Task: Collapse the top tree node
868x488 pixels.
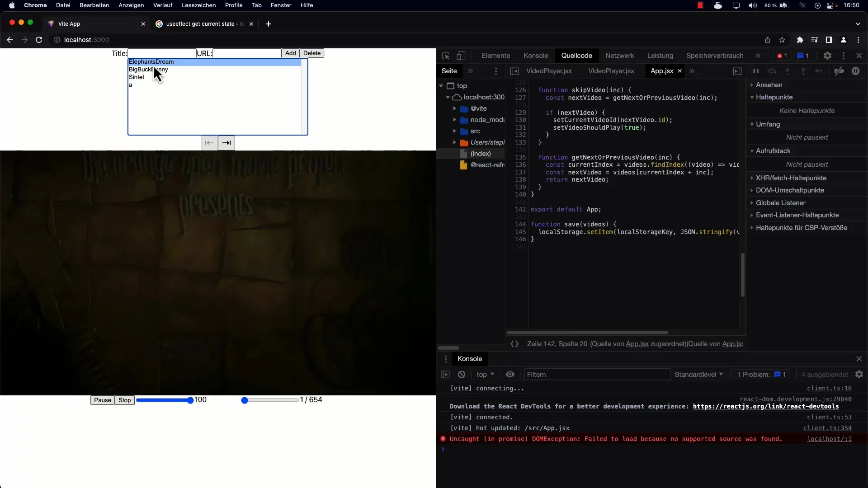Action: pos(441,86)
